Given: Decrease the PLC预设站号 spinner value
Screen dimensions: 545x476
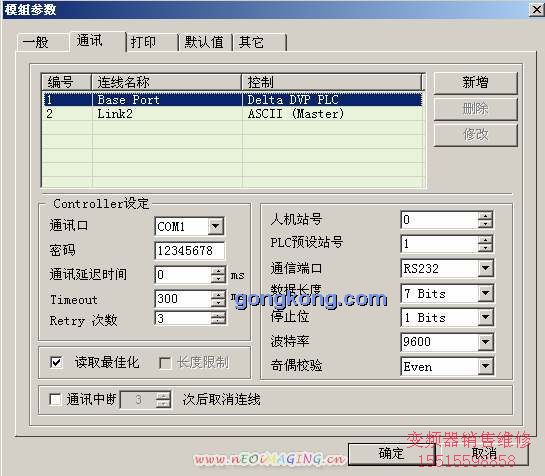Looking at the screenshot, I should point(485,248).
